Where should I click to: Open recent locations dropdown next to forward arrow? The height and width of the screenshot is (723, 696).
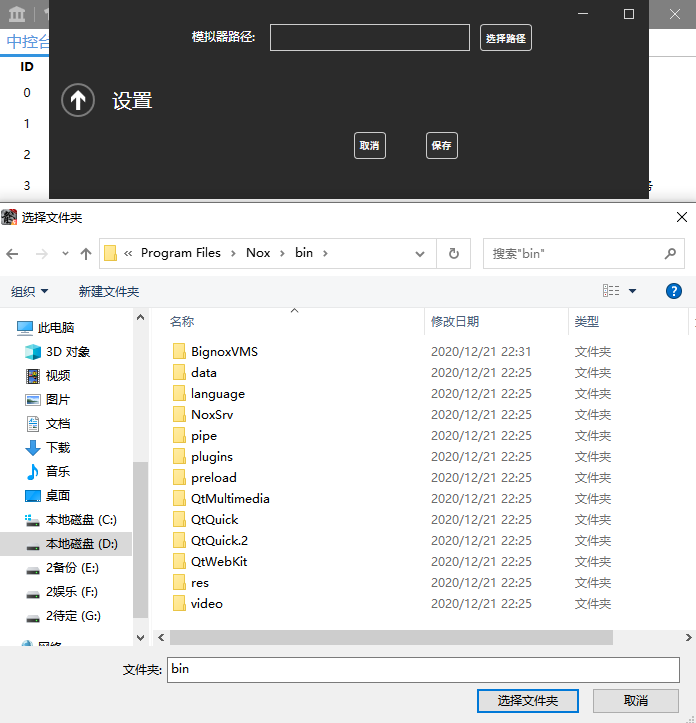pyautogui.click(x=65, y=254)
